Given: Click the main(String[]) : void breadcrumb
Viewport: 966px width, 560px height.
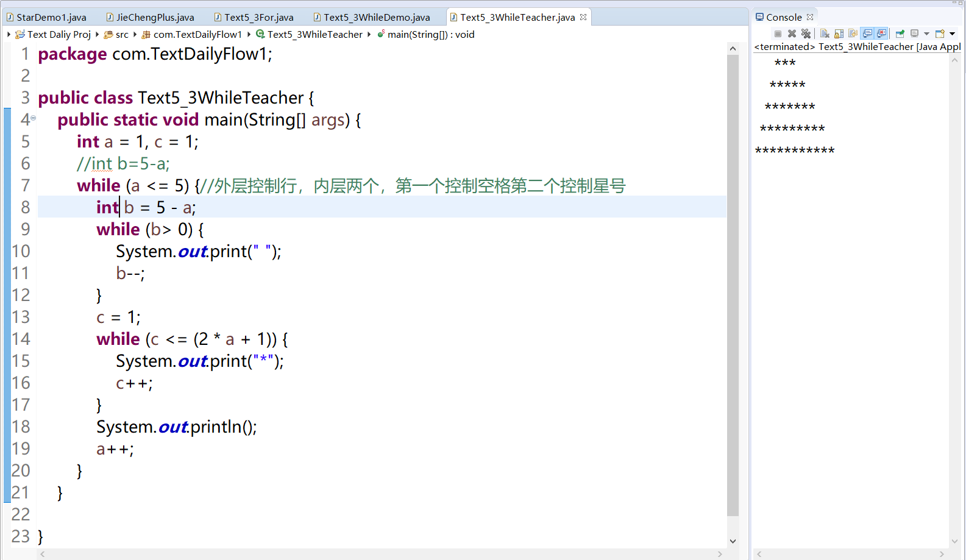Looking at the screenshot, I should pos(425,34).
